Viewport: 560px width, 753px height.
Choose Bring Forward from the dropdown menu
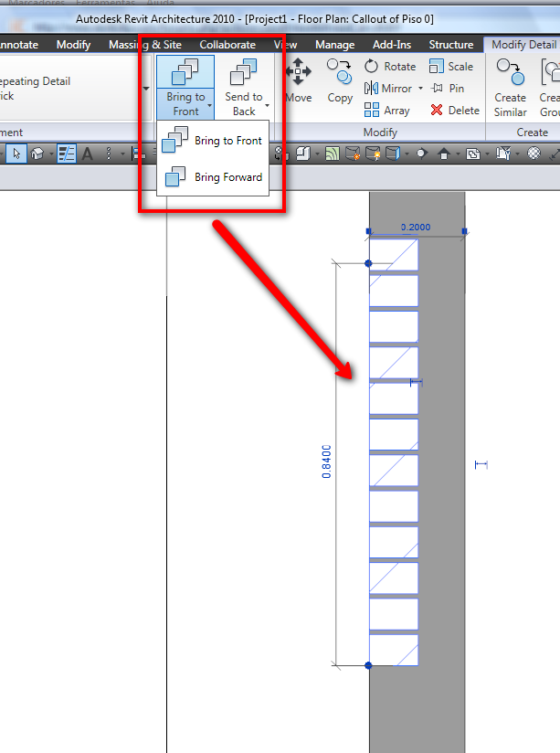click(x=213, y=176)
